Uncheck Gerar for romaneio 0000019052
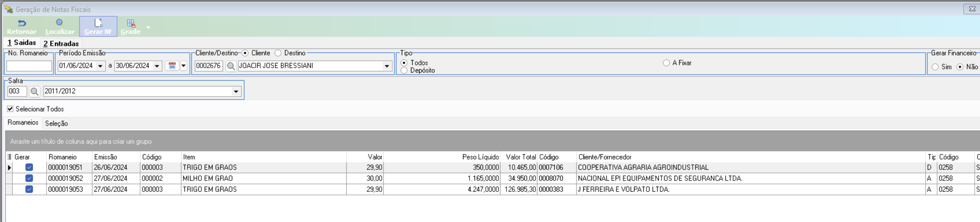This screenshot has height=222, width=980. [29, 178]
